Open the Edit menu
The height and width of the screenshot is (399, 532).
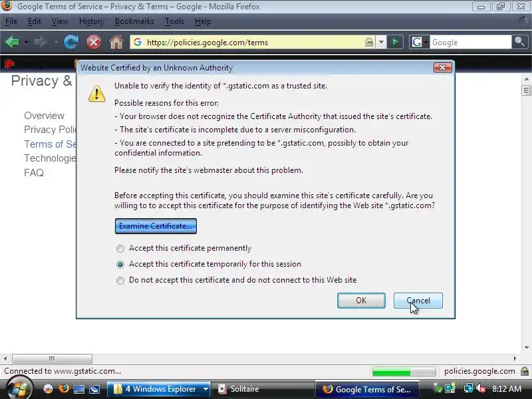click(35, 21)
